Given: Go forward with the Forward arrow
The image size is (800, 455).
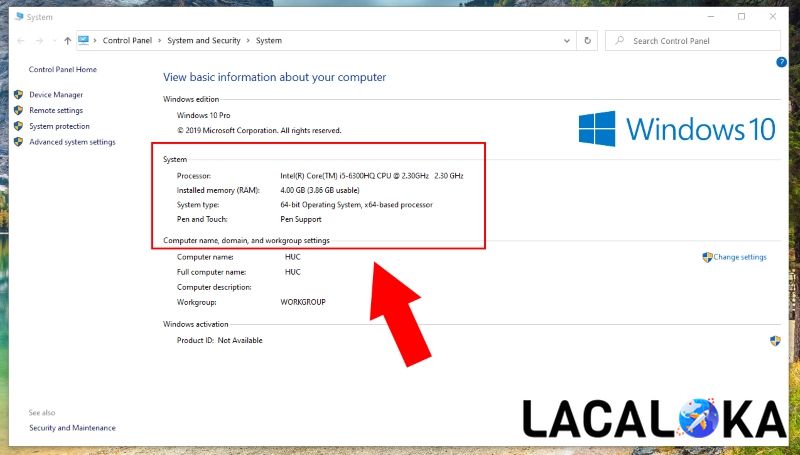Looking at the screenshot, I should (39, 41).
